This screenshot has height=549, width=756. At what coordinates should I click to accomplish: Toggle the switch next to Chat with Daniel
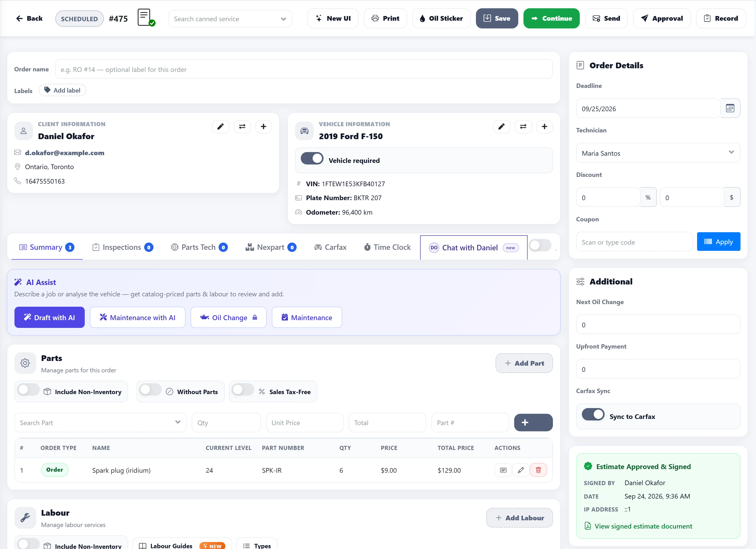[x=540, y=245]
